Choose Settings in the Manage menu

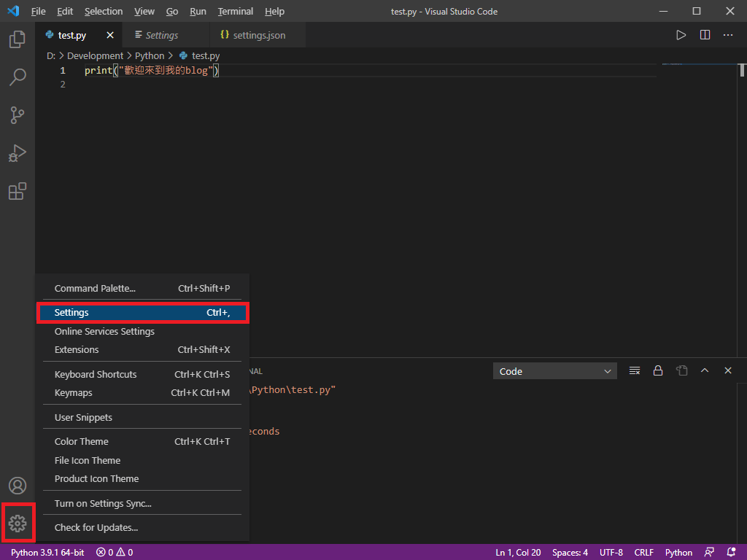(x=142, y=313)
